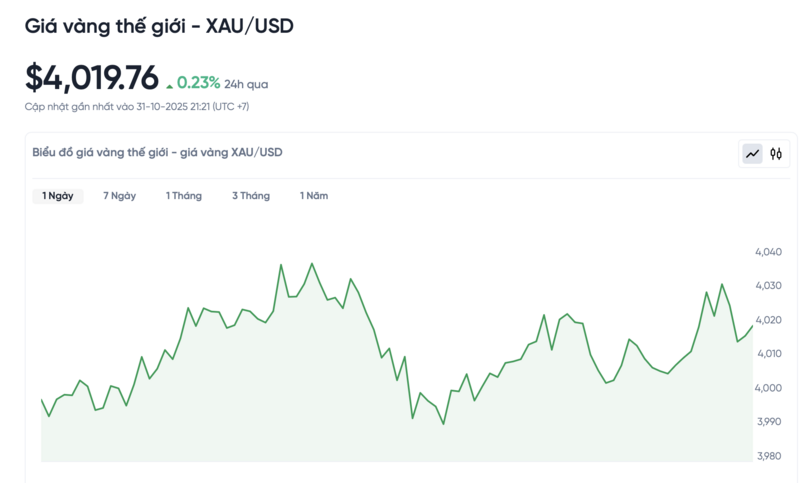Click the 24h qua label
This screenshot has width=800, height=483.
click(x=246, y=85)
